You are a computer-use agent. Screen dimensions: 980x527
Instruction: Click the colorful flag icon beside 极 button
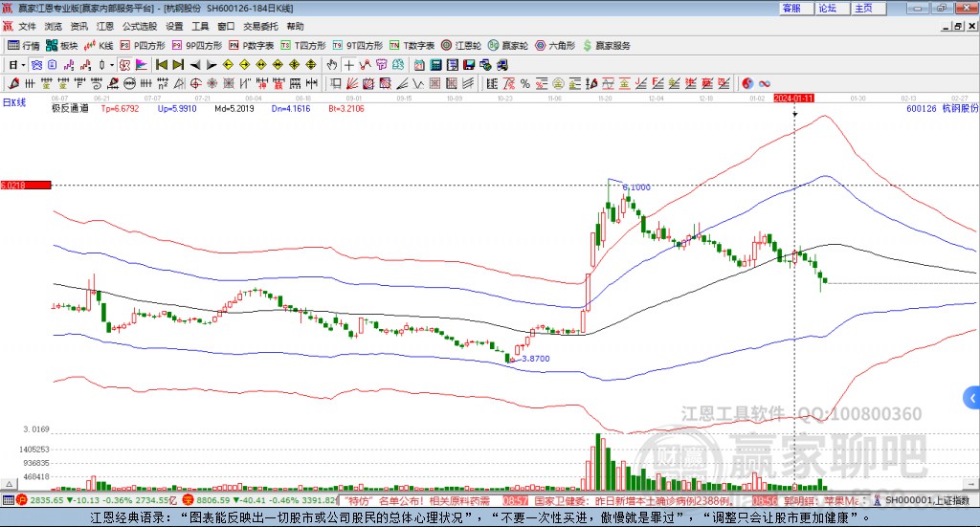tap(142, 65)
